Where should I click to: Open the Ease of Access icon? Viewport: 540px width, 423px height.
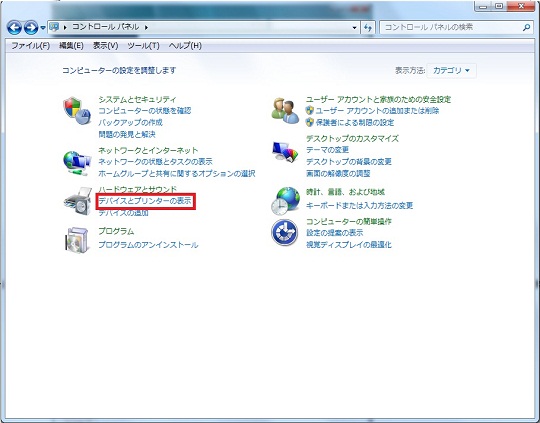284,233
